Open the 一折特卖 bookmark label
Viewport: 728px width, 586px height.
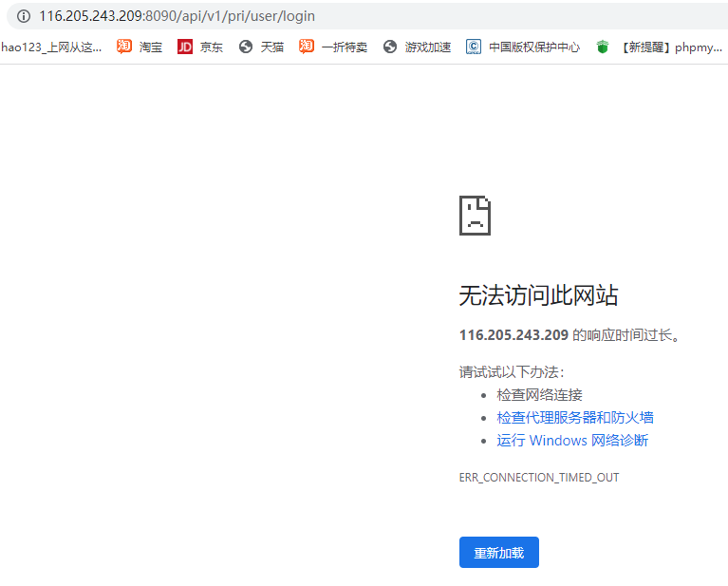[x=345, y=47]
